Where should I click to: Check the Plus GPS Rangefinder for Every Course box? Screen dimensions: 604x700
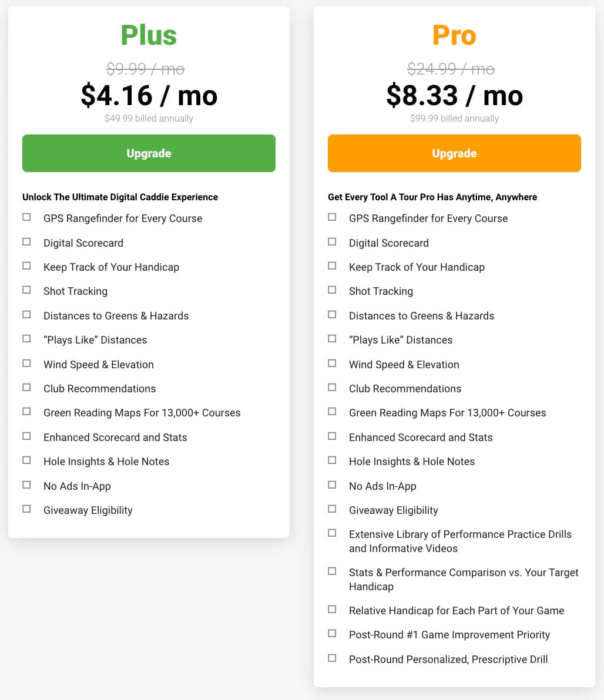click(x=27, y=217)
